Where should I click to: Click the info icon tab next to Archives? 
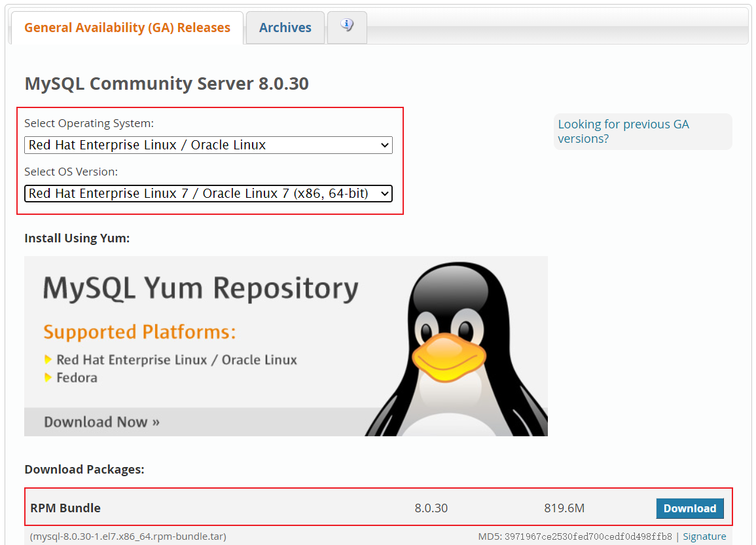(x=346, y=26)
